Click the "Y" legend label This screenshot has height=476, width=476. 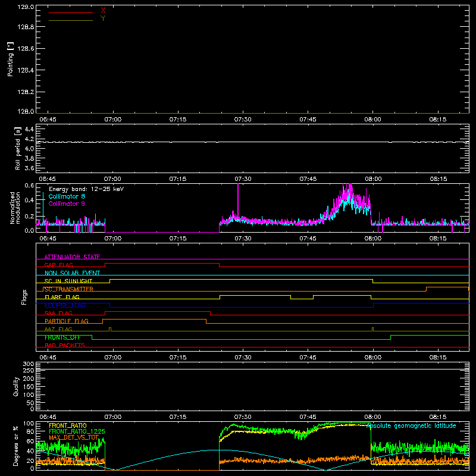pos(103,18)
